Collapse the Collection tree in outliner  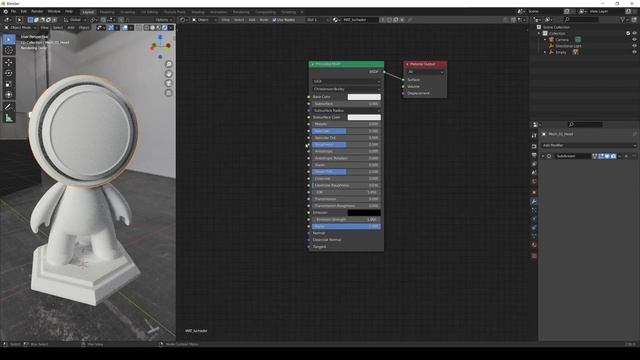point(539,33)
